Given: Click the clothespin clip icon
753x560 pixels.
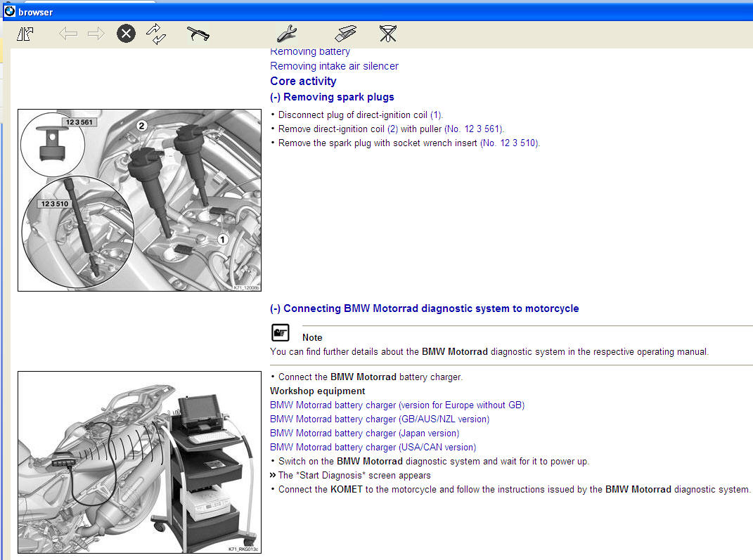Looking at the screenshot, I should pos(346,33).
